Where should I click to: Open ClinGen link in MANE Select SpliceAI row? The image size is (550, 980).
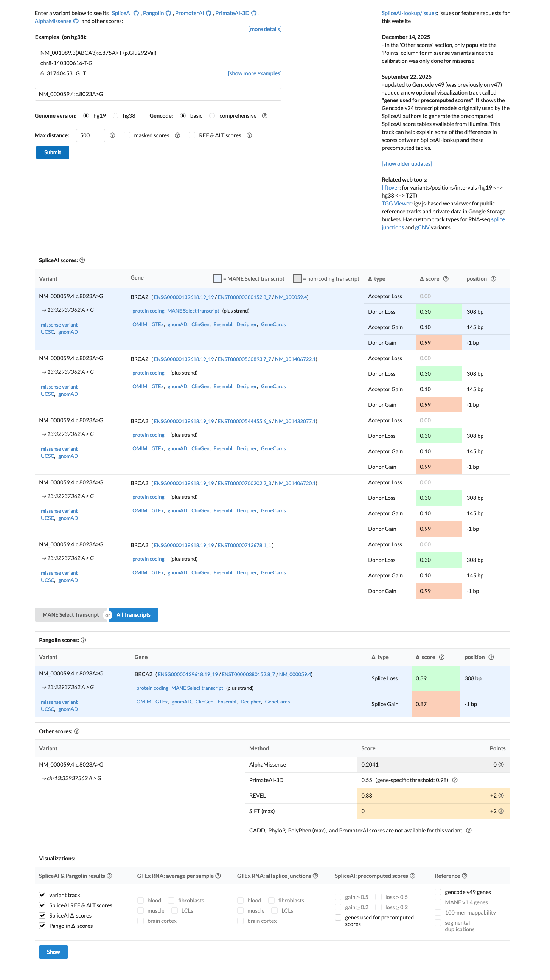coord(200,325)
